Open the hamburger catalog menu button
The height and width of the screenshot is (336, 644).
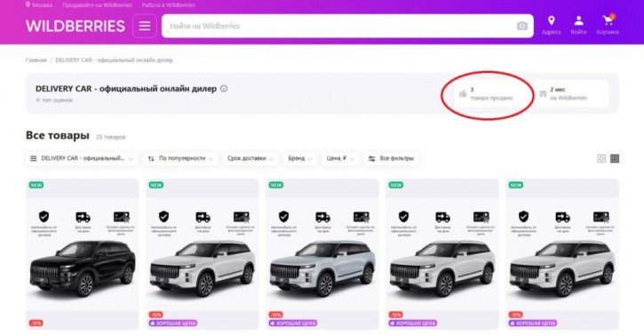pos(145,26)
